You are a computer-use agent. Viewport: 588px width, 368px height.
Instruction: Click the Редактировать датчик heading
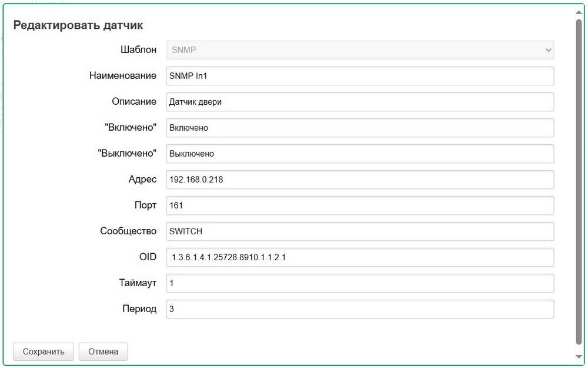point(78,25)
